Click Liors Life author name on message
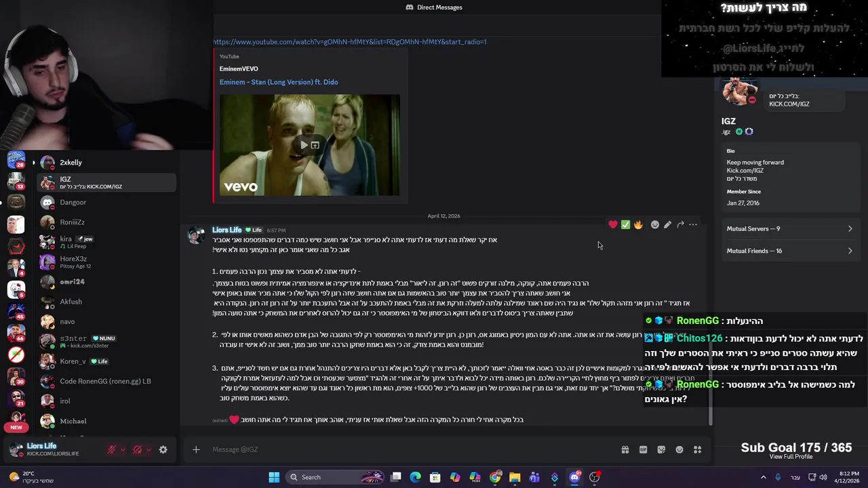868x488 pixels. coord(226,230)
